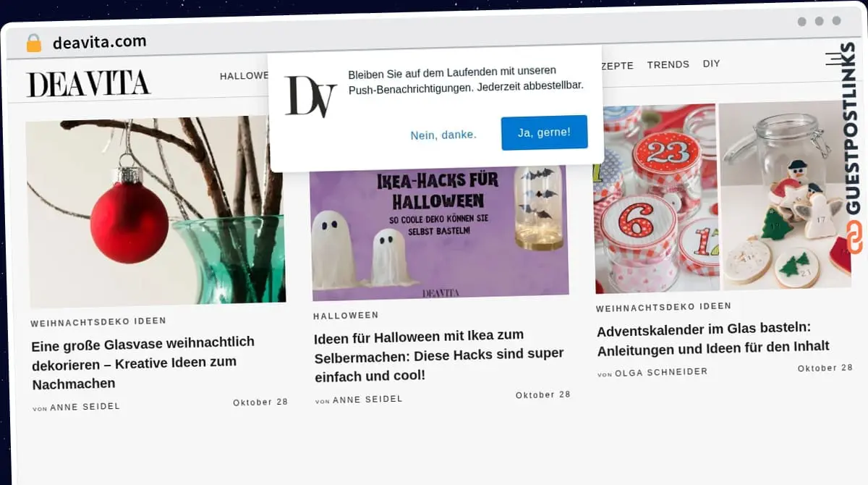Image resolution: width=868 pixels, height=485 pixels.
Task: Open the red ornament glass vase image
Action: tap(156, 211)
